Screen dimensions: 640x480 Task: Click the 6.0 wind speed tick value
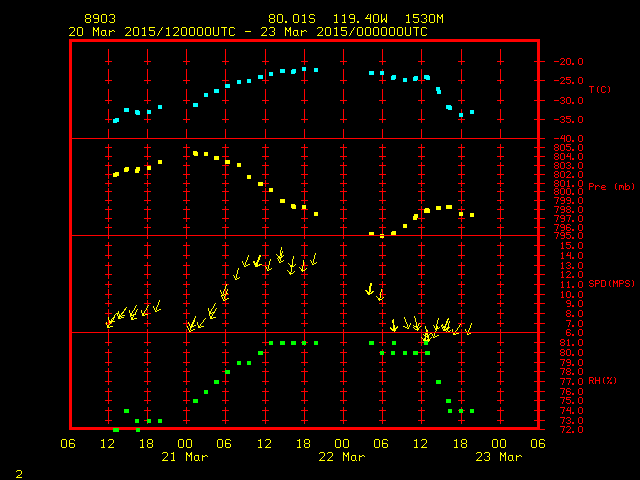(x=575, y=333)
